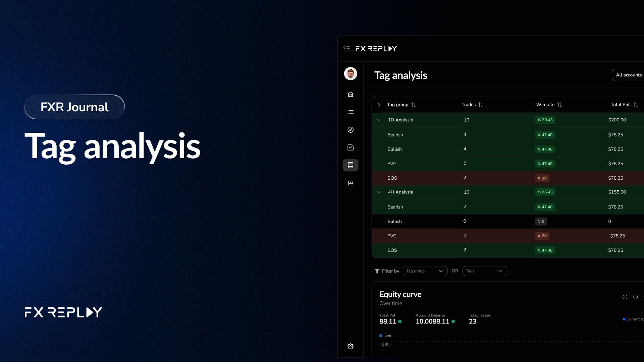Open settings gear in sidebar
The width and height of the screenshot is (644, 362).
tap(351, 346)
